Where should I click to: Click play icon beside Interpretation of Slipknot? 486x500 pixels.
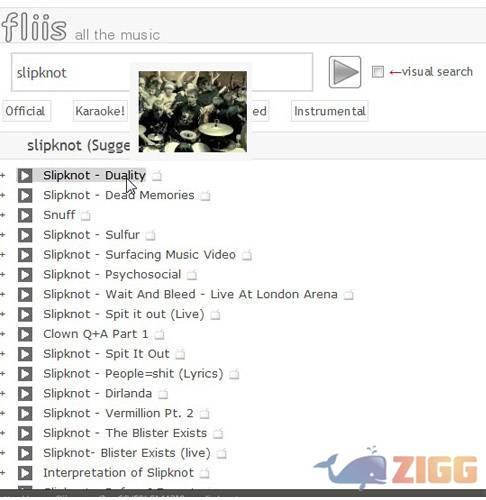25,473
